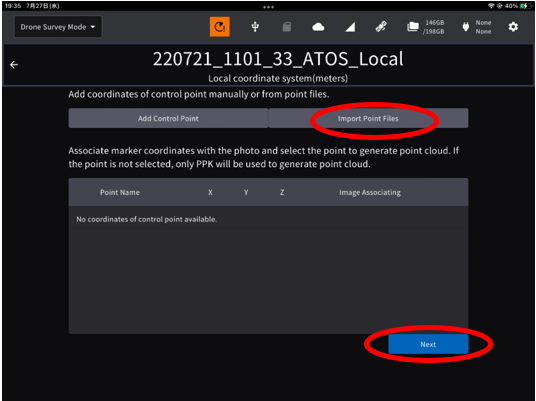This screenshot has width=536, height=401.
Task: Open the USB connection icon
Action: tap(255, 27)
